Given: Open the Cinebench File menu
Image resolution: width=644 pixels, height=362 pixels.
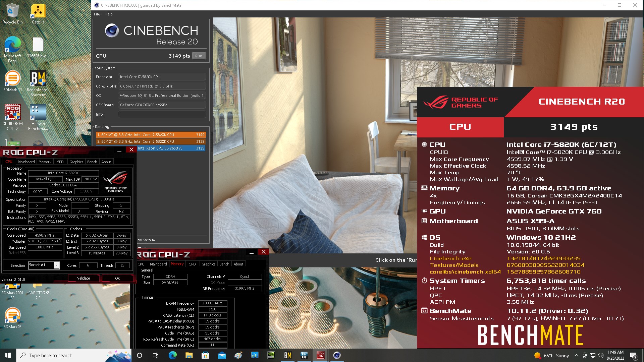Looking at the screenshot, I should click(97, 14).
